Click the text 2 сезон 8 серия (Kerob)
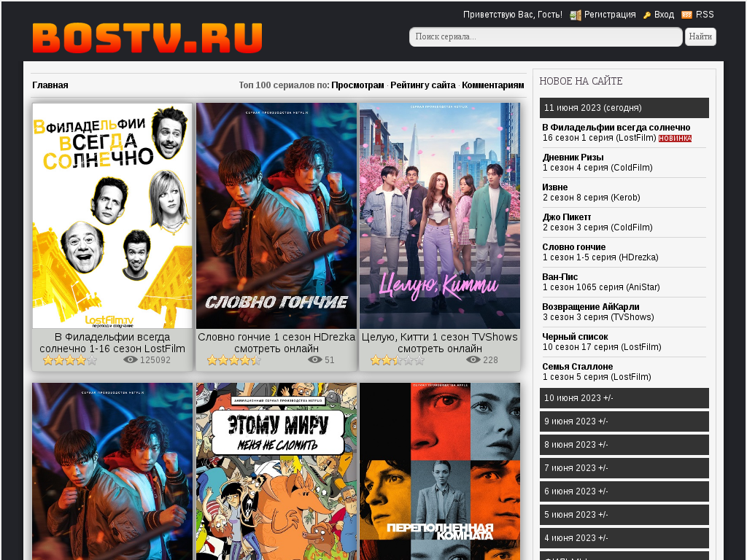This screenshot has height=560, width=747. [x=591, y=198]
